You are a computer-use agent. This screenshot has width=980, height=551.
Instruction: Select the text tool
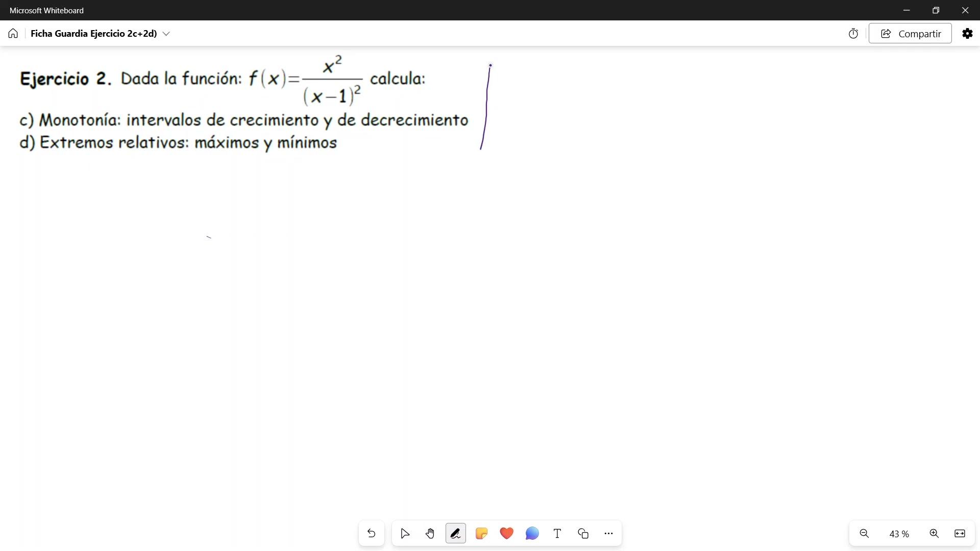[557, 534]
